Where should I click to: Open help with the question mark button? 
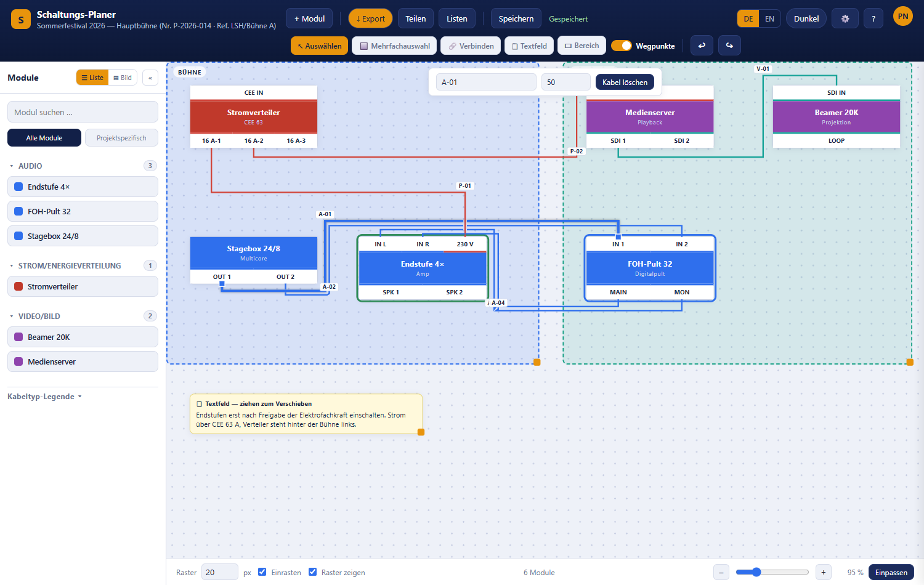[x=873, y=18]
